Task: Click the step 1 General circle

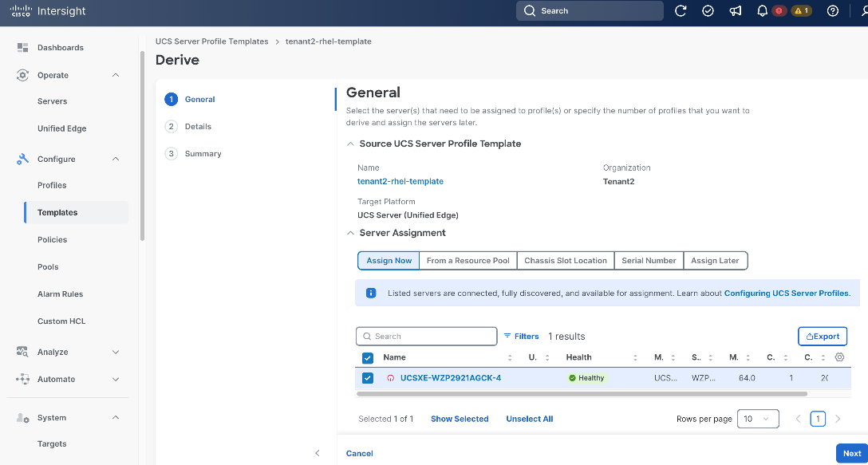Action: point(171,100)
